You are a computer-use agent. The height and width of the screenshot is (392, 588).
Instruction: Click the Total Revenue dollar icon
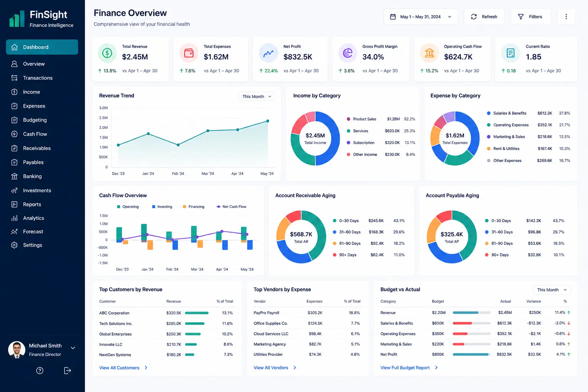point(107,53)
